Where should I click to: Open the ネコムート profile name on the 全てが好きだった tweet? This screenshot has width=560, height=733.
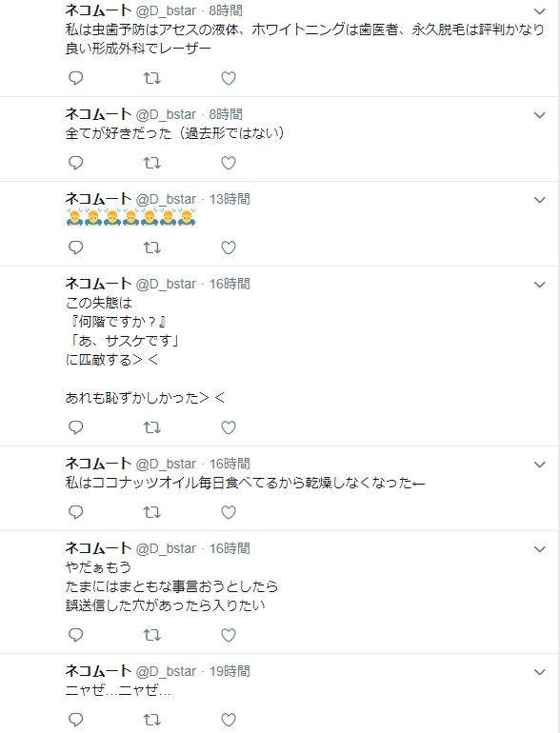pyautogui.click(x=98, y=114)
